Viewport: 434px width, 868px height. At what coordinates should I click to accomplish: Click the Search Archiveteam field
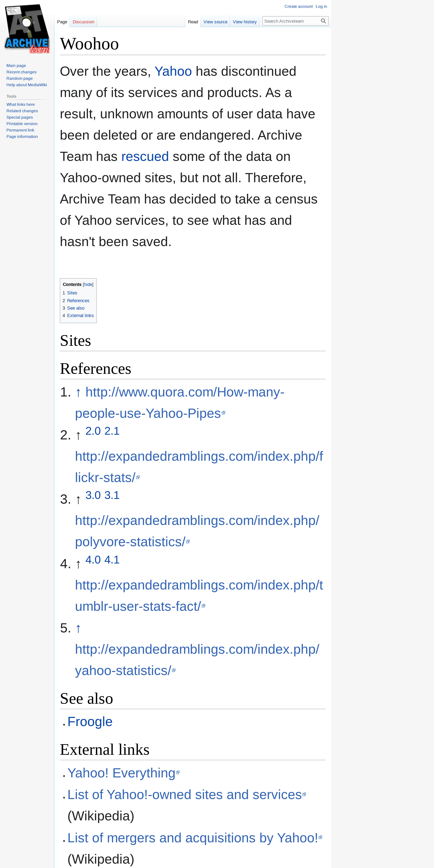tap(291, 21)
